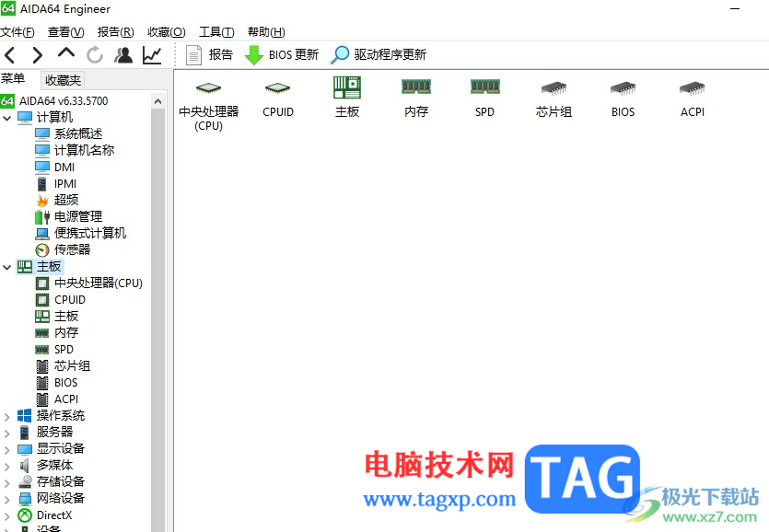Select 传感器 in the tree
Viewport: 769px width, 532px height.
coord(63,250)
